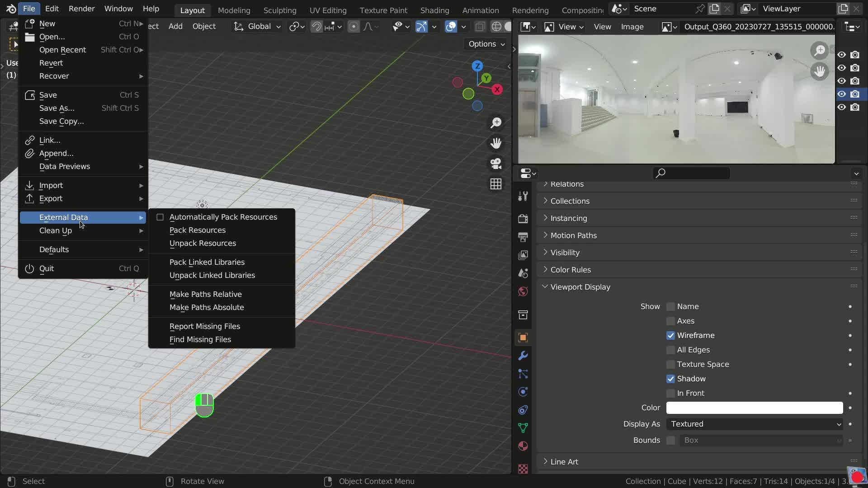Collapse the Viewport Display panel
The width and height of the screenshot is (868, 488).
580,287
